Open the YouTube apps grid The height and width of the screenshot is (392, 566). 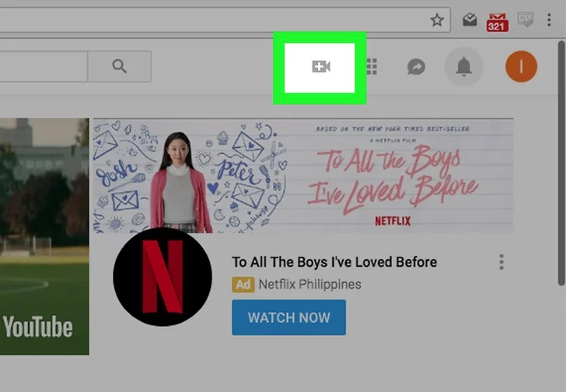pos(372,68)
